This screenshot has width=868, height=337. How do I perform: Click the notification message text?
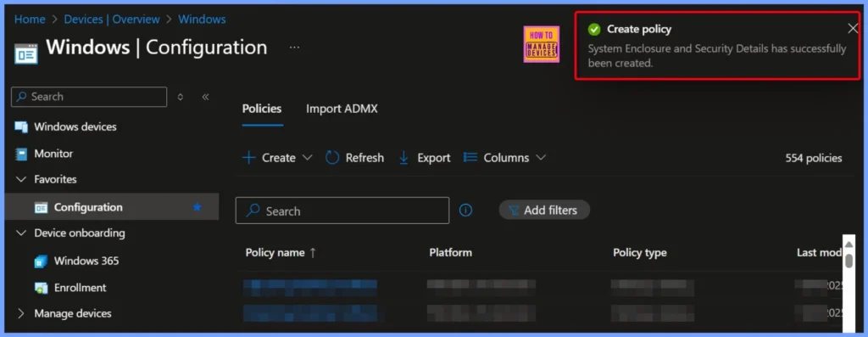717,56
